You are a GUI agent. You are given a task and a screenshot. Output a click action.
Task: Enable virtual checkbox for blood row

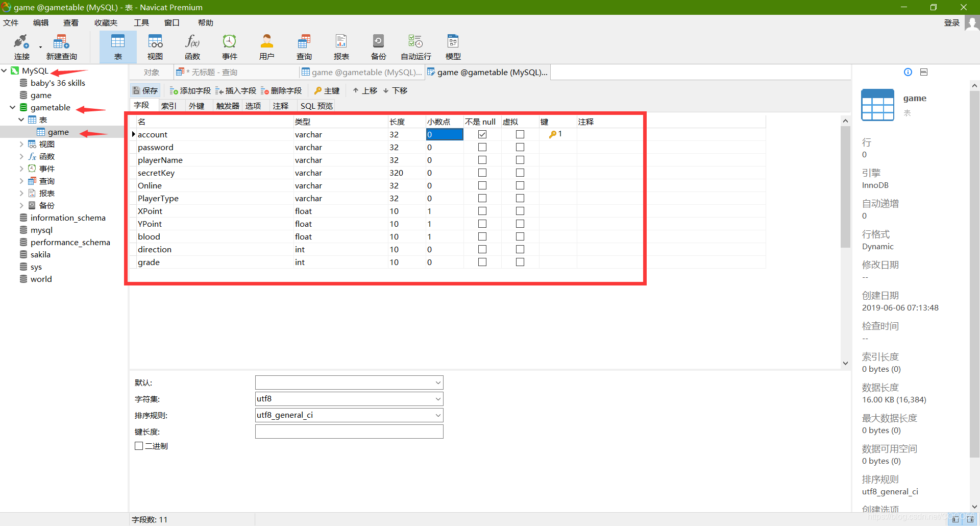tap(520, 236)
